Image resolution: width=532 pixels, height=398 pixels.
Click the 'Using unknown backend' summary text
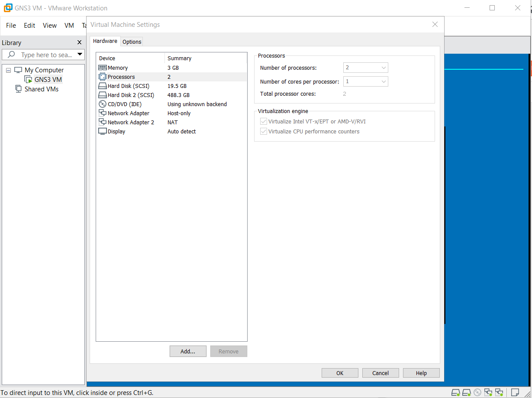click(197, 104)
